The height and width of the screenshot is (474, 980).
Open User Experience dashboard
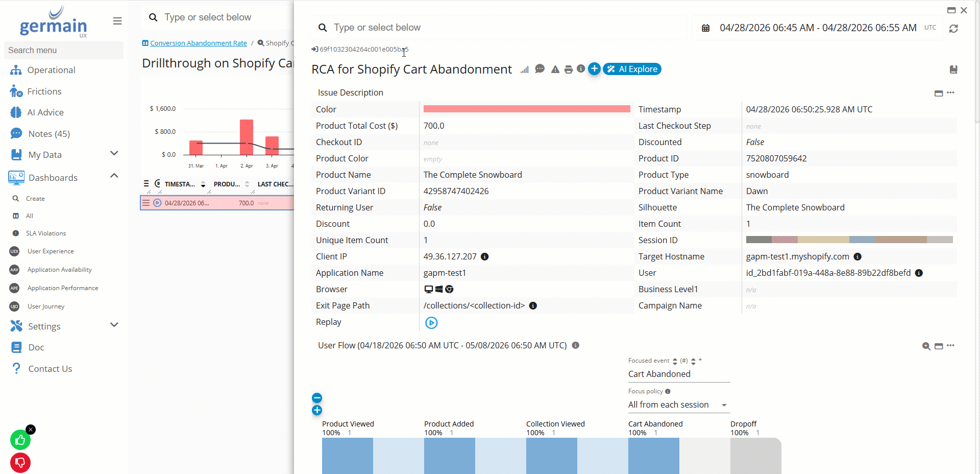[51, 251]
